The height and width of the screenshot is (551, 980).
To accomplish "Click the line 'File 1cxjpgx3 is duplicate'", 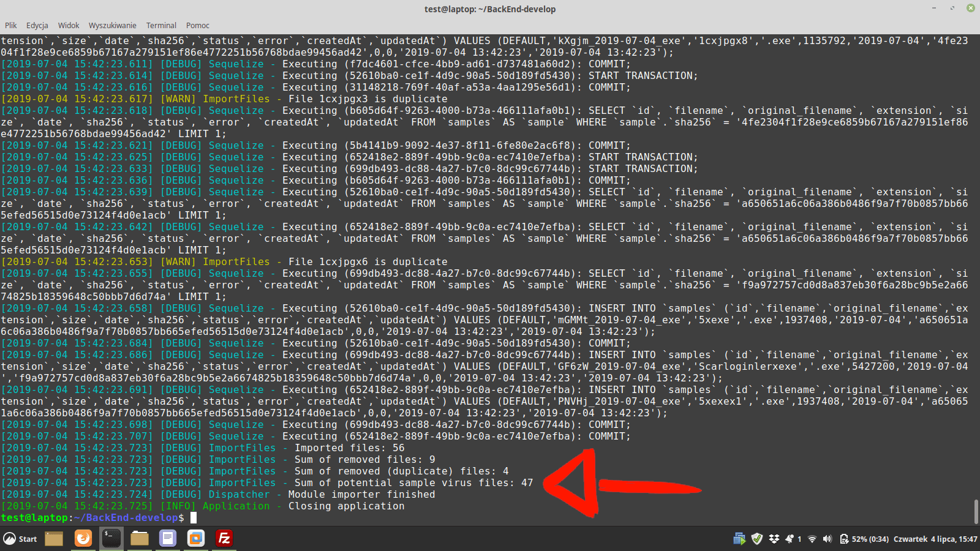I will (x=368, y=99).
